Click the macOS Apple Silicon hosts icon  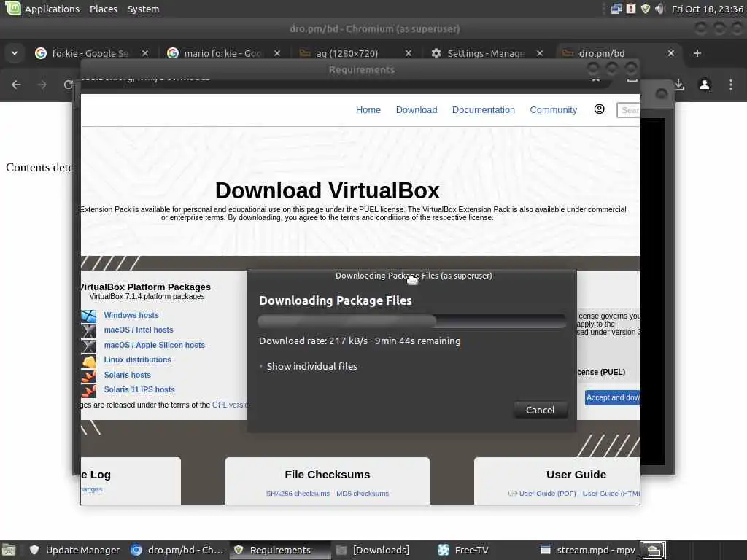point(88,346)
